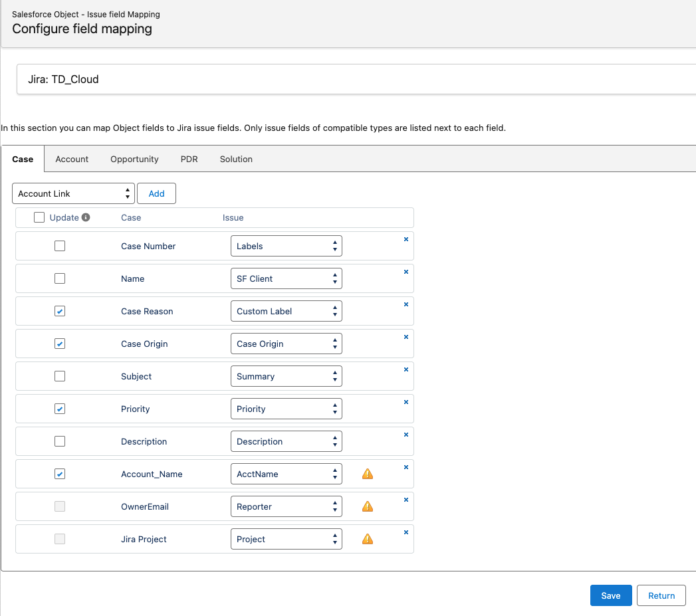Screen dimensions: 696x616
Task: Open the Description issue field dropdown
Action: pos(287,441)
